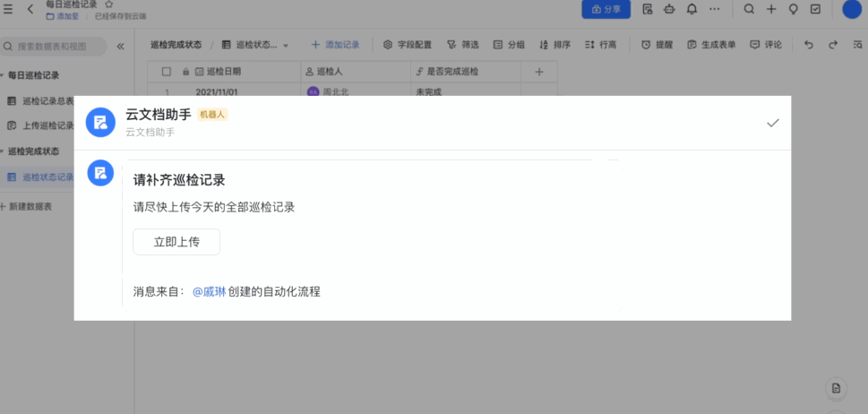Open the template icon next to 分享
The height and width of the screenshot is (414, 868).
[647, 9]
